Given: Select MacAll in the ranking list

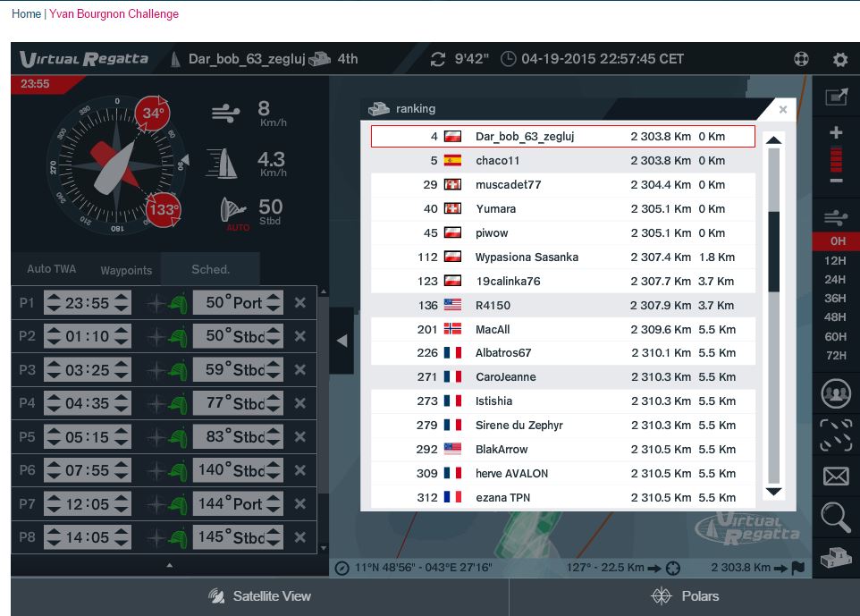Looking at the screenshot, I should [563, 329].
